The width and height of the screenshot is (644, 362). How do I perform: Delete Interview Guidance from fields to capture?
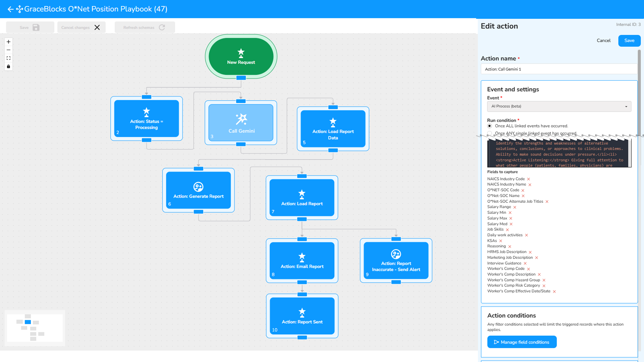[525, 264]
